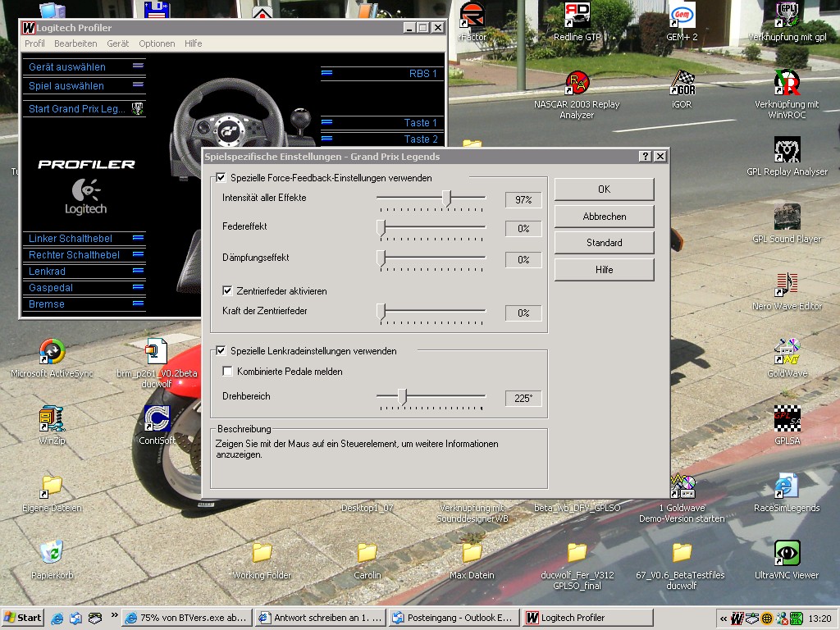
Task: Open the Profil menu
Action: [x=34, y=43]
